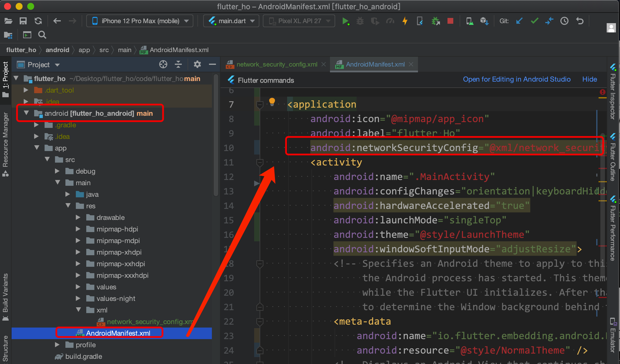This screenshot has height=364, width=620.
Task: Collapse all in Project panel
Action: 178,64
